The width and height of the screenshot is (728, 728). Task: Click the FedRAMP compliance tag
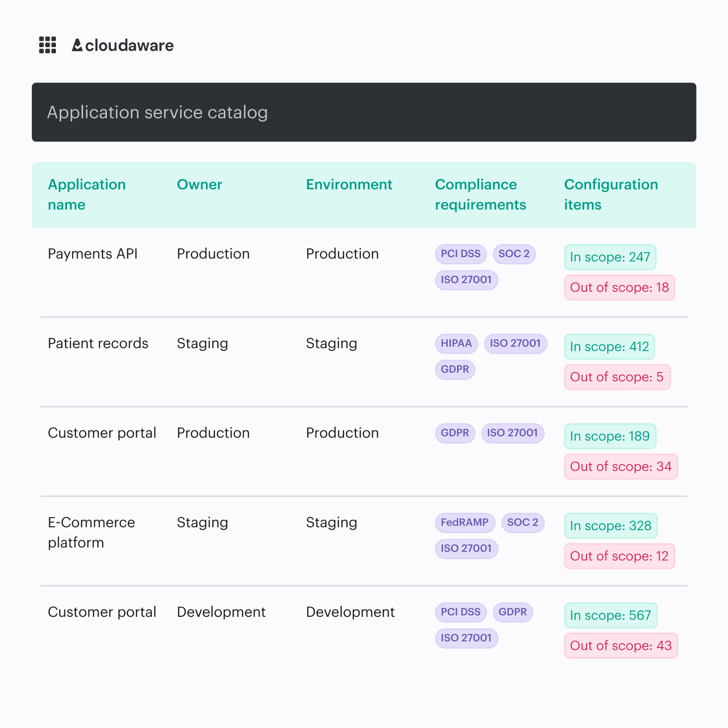(464, 522)
